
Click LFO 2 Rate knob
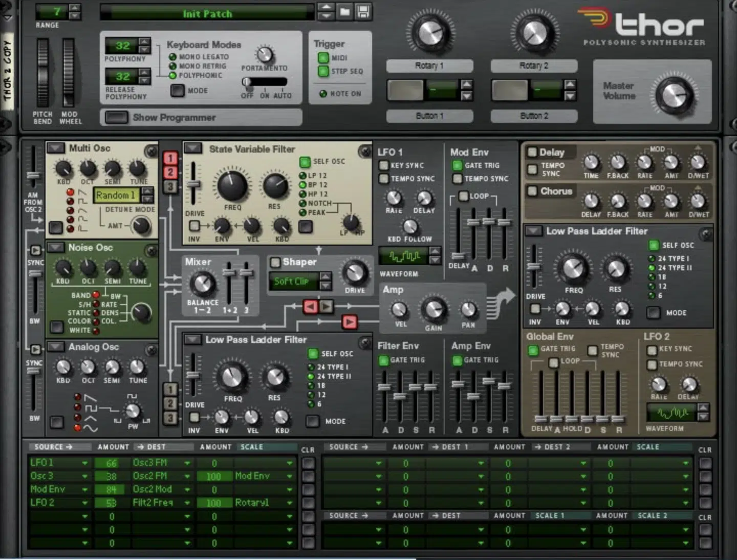pos(659,384)
